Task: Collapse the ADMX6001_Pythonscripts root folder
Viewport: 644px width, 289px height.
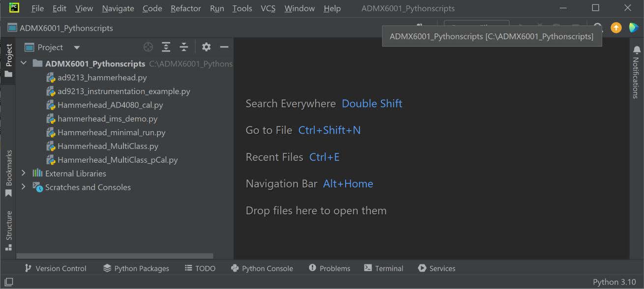Action: [23, 63]
